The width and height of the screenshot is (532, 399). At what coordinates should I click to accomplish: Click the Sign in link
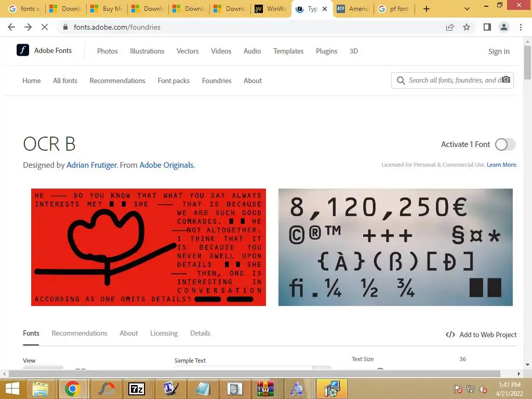499,51
